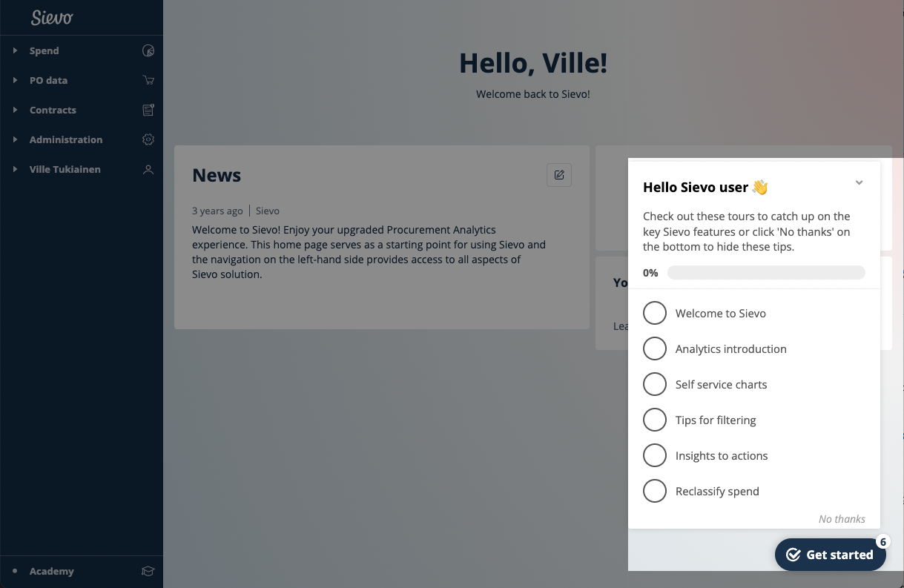Click the edit News pencil icon
Screen dimensions: 904x588
click(559, 175)
